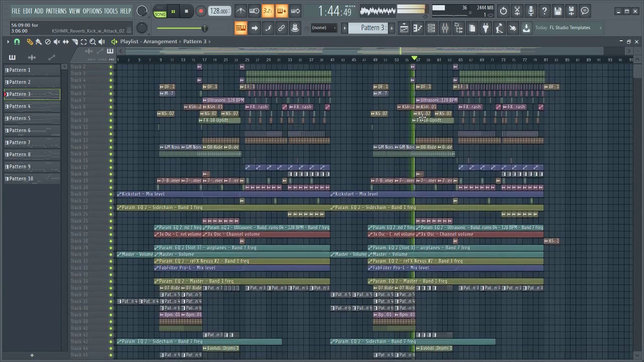Toggle playlist snap magnet icon
The height and width of the screenshot is (362, 644).
17,42
